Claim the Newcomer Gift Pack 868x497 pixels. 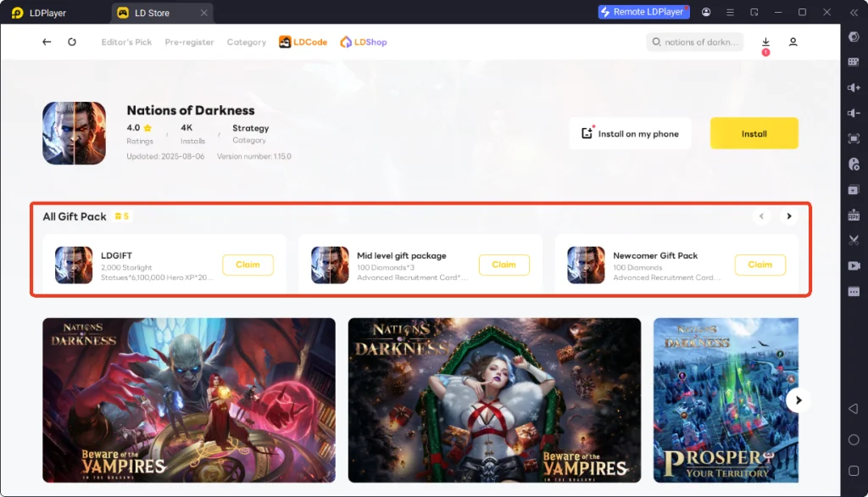760,265
